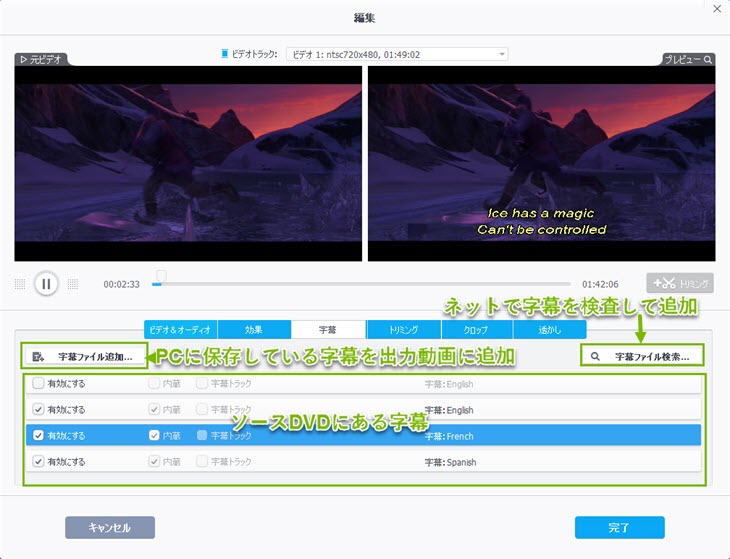Select the 字幕: Spanish text

point(450,462)
